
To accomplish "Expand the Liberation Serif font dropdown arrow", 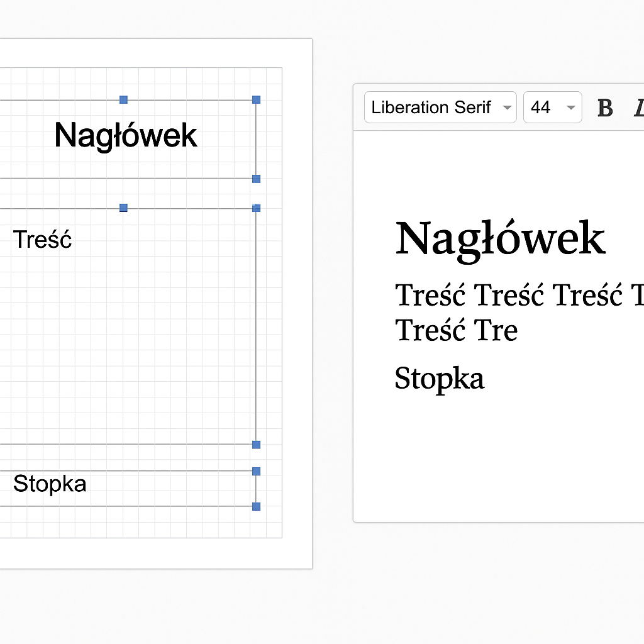I will (x=507, y=108).
